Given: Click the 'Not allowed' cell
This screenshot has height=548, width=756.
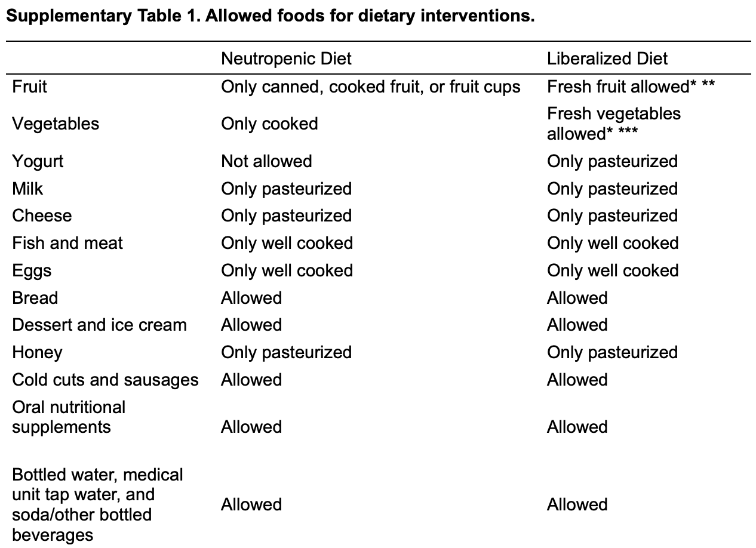Looking at the screenshot, I should pos(266,161).
